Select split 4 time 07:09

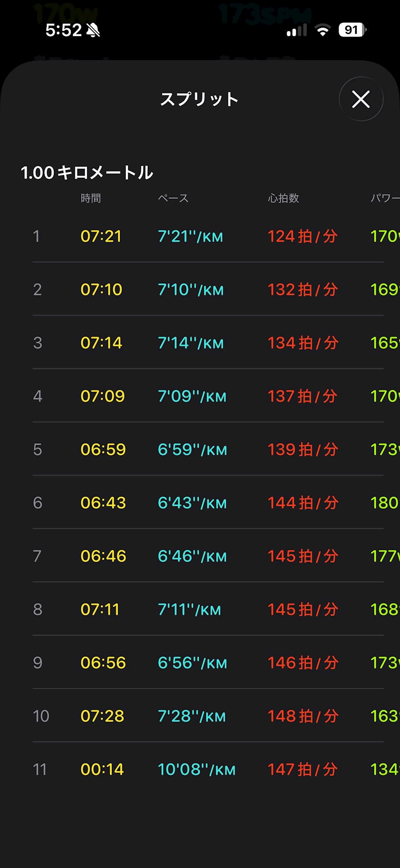[x=102, y=397]
